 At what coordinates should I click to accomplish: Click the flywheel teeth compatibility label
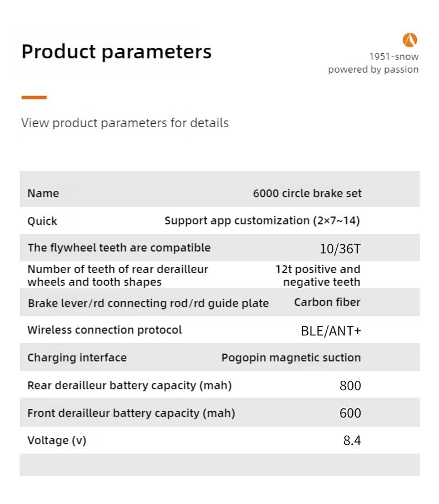pos(119,248)
